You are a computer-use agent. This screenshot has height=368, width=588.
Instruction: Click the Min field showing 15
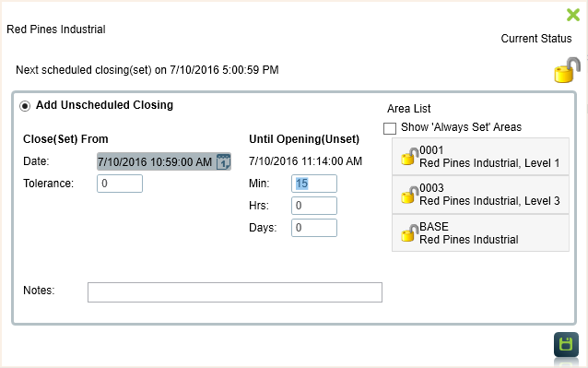click(x=314, y=184)
